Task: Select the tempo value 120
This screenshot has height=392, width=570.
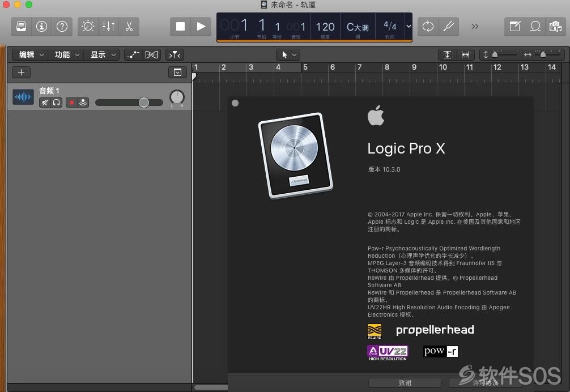Action: point(325,27)
